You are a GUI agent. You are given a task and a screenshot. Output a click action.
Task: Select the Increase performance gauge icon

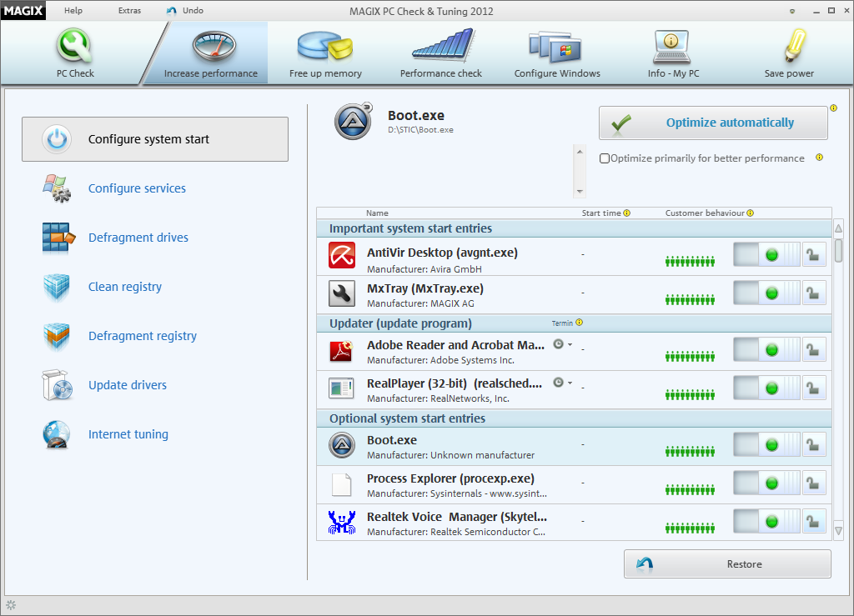click(x=213, y=46)
